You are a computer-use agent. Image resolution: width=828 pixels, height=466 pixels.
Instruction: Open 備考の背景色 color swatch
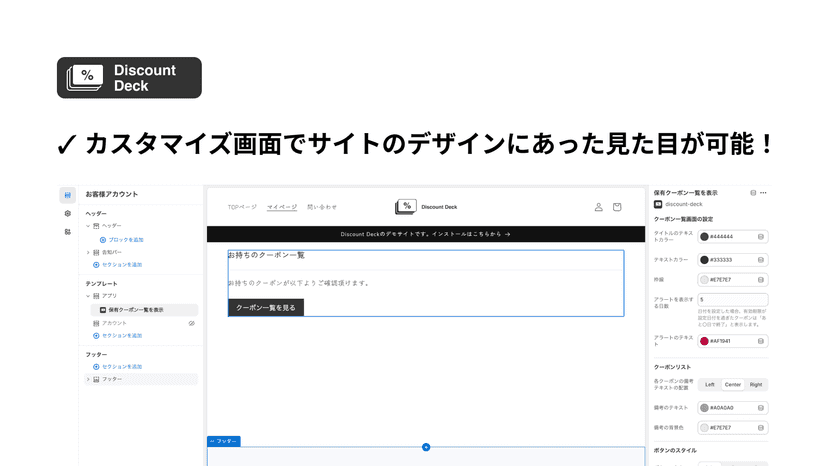click(704, 428)
